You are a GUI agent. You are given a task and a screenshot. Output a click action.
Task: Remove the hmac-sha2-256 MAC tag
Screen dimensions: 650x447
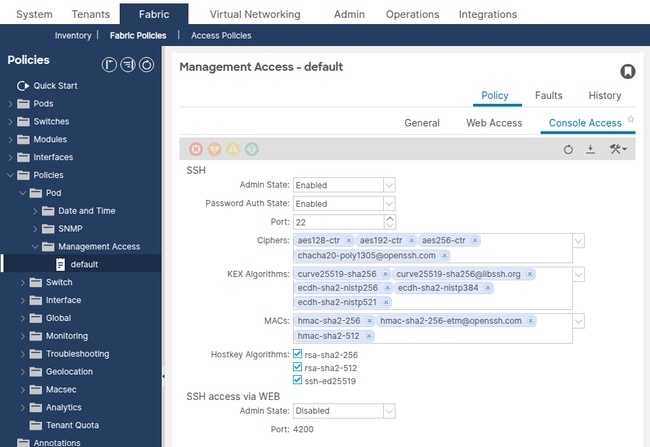[x=369, y=321]
